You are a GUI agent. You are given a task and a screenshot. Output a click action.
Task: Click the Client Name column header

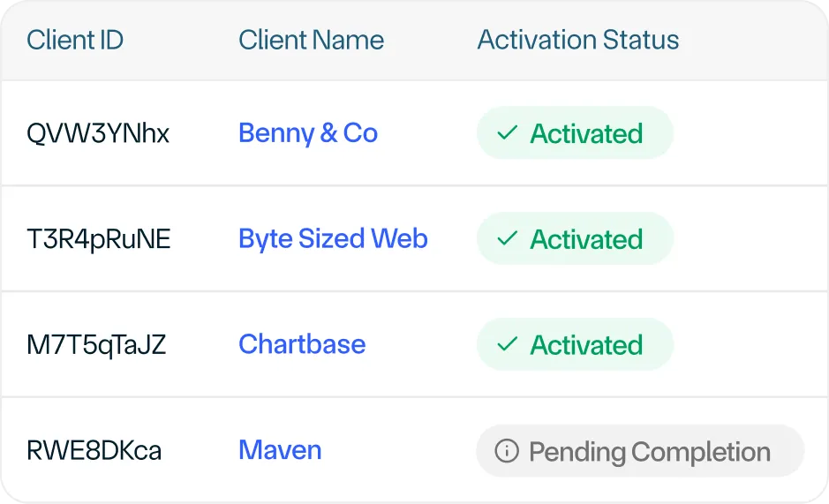311,40
